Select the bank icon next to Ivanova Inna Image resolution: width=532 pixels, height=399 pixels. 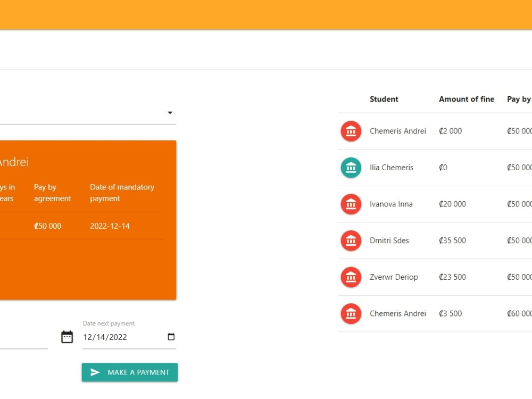351,204
